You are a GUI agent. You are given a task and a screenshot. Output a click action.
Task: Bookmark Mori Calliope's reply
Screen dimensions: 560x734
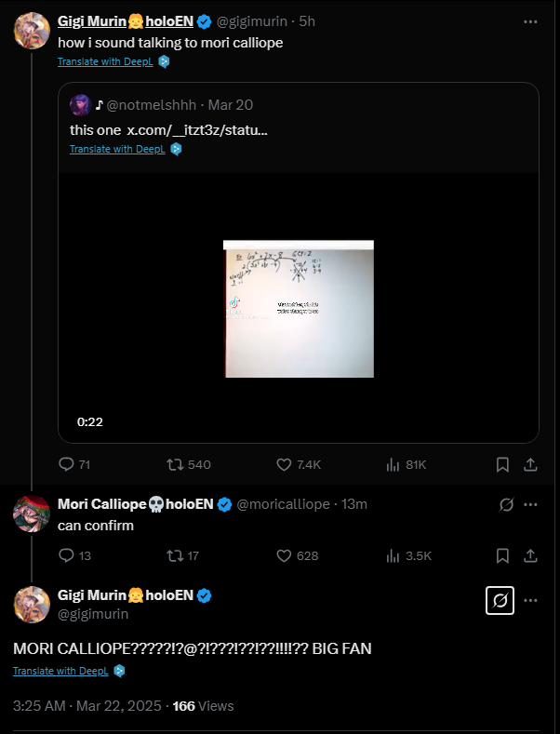502,555
